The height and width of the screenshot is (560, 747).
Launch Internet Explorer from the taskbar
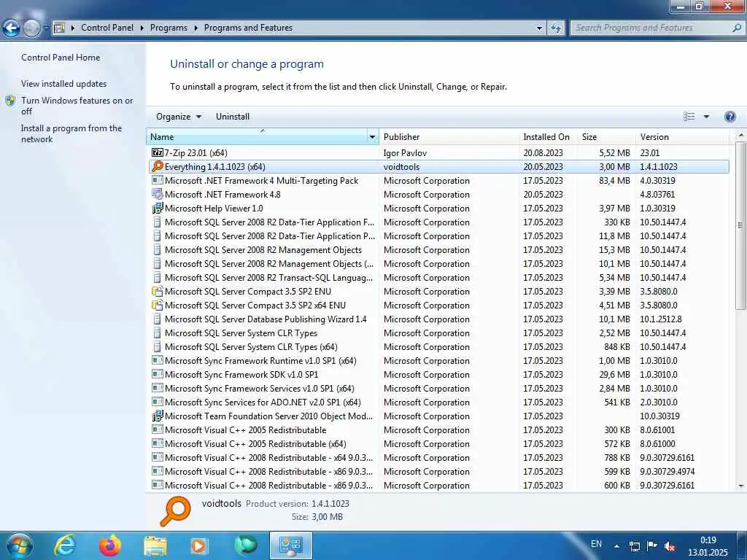(x=65, y=545)
